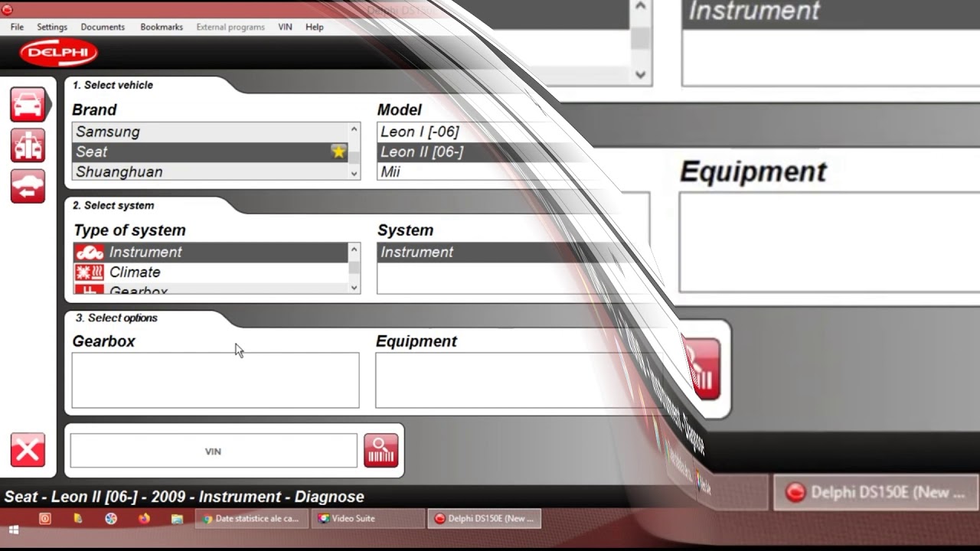Click the Instrument system type icon
980x551 pixels.
pos(89,253)
